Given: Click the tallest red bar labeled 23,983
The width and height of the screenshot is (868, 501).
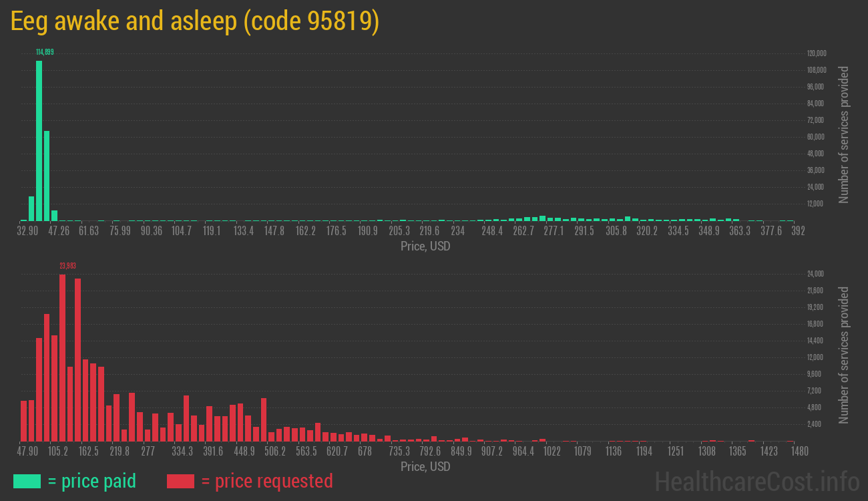Looking at the screenshot, I should pyautogui.click(x=63, y=334).
